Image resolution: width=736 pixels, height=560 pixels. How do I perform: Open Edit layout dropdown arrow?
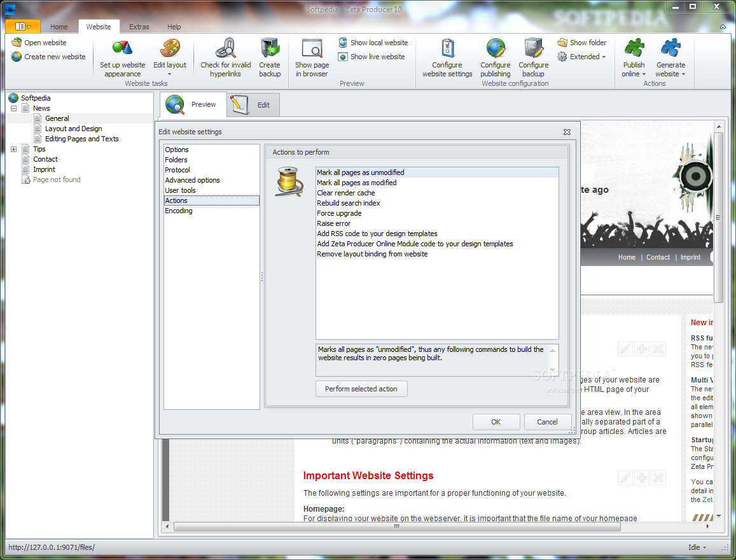pos(170,74)
